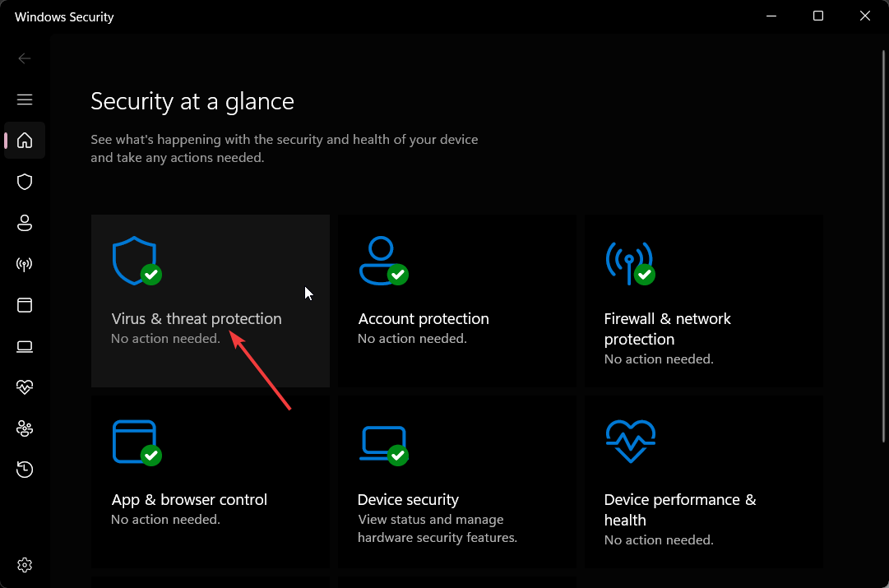Click the vertical scrollbar on right edge
The image size is (889, 588).
(x=883, y=246)
